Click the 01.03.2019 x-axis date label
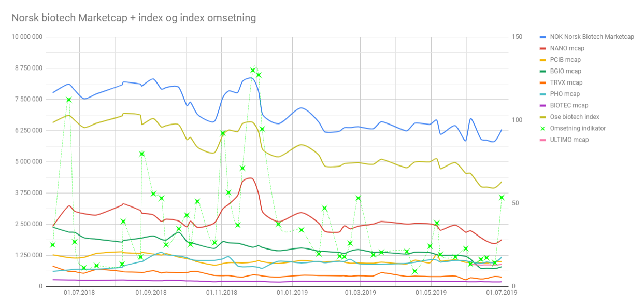Viewport: 644px width, 304px height. pyautogui.click(x=360, y=294)
